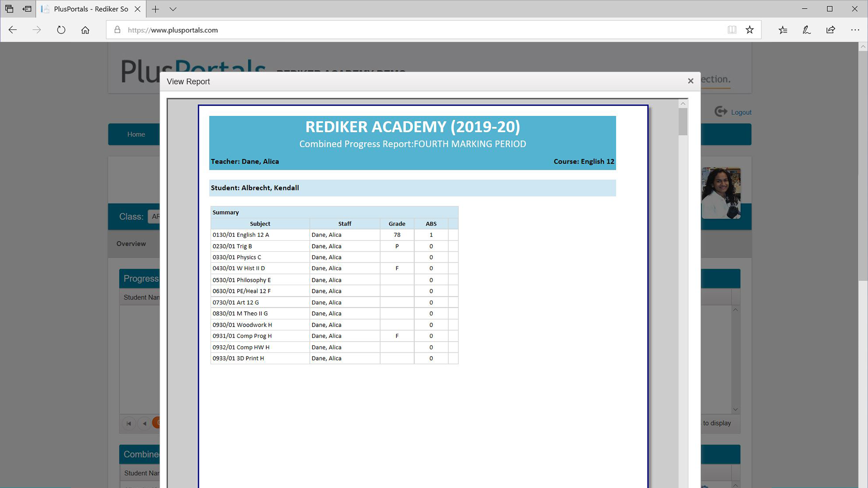The width and height of the screenshot is (868, 488).
Task: Add page to favorites with the star
Action: 750,30
